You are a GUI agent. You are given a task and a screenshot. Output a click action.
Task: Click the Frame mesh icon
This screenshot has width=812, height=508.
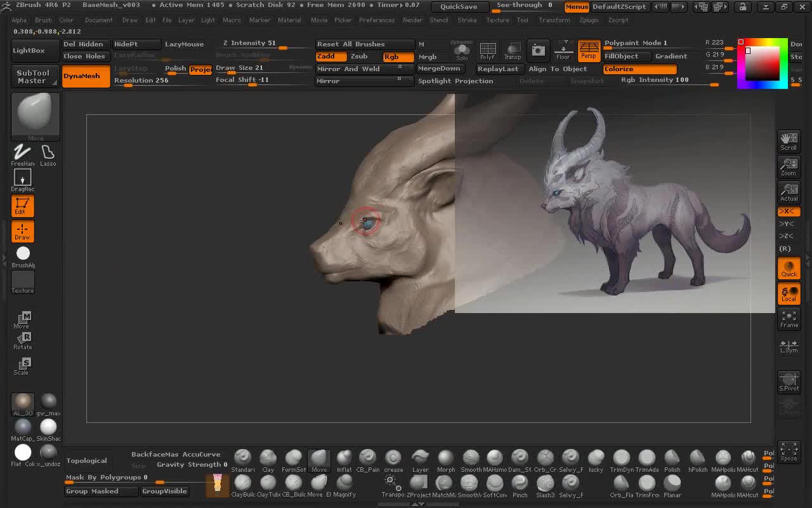click(x=789, y=319)
